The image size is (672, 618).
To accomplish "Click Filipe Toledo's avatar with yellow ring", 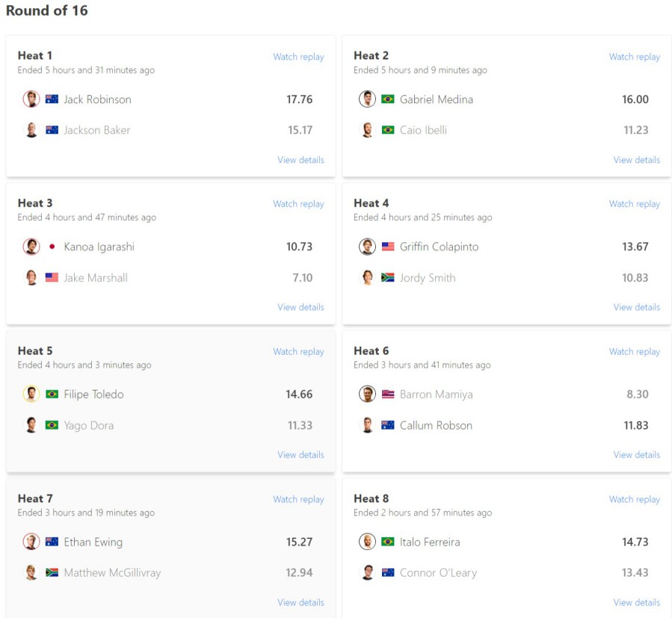I will [x=31, y=395].
